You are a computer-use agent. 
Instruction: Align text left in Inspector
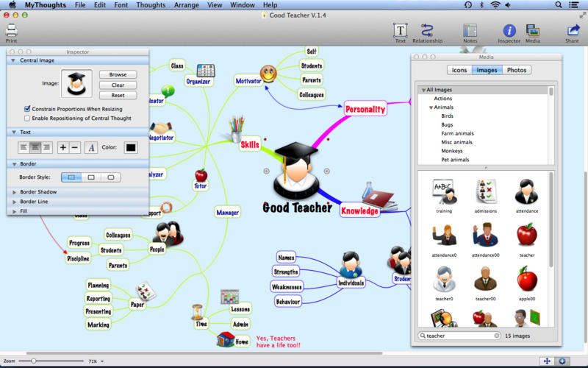pos(24,148)
